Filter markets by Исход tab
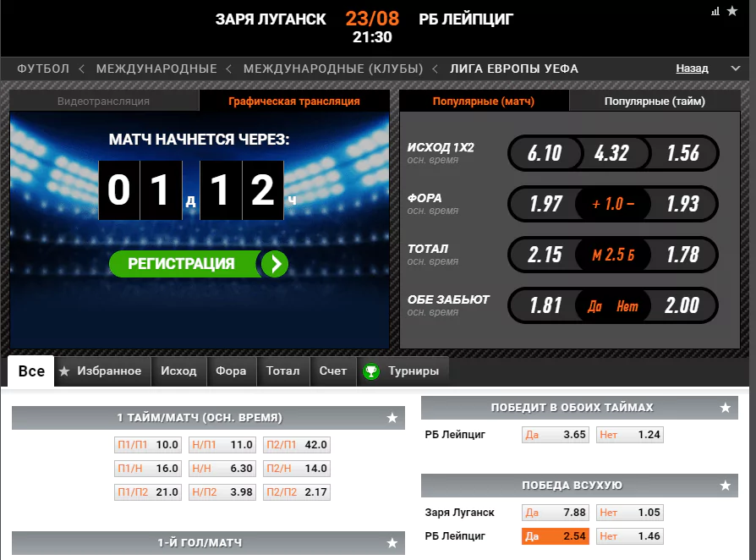The width and height of the screenshot is (756, 560). pyautogui.click(x=179, y=371)
